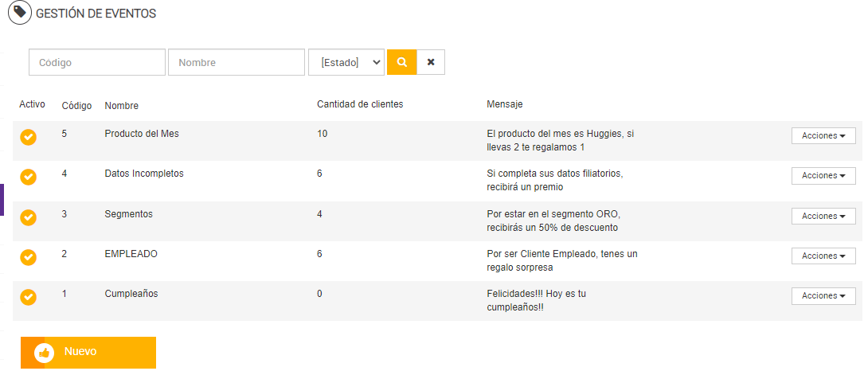
Task: Click into the Nombre search field
Action: [x=237, y=62]
